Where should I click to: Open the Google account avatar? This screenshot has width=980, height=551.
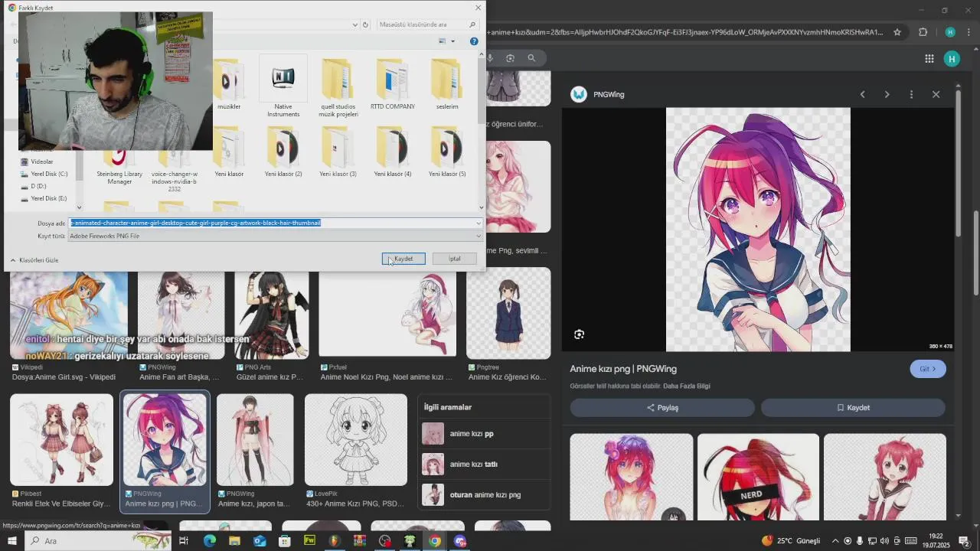click(x=952, y=59)
